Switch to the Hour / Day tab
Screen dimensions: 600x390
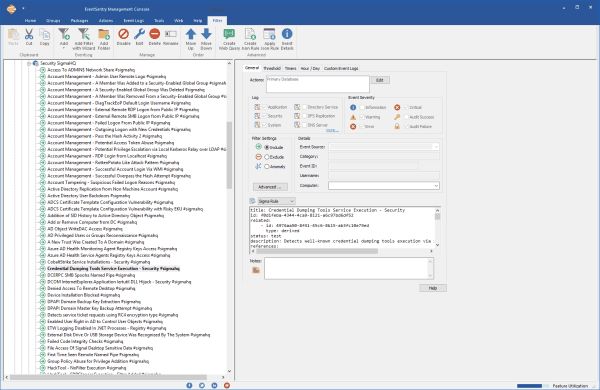(x=310, y=68)
